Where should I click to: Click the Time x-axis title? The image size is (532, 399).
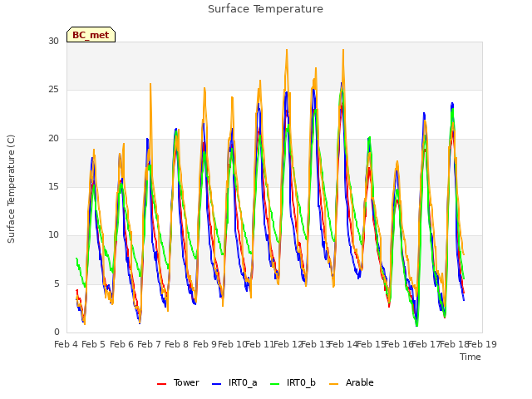470,357
